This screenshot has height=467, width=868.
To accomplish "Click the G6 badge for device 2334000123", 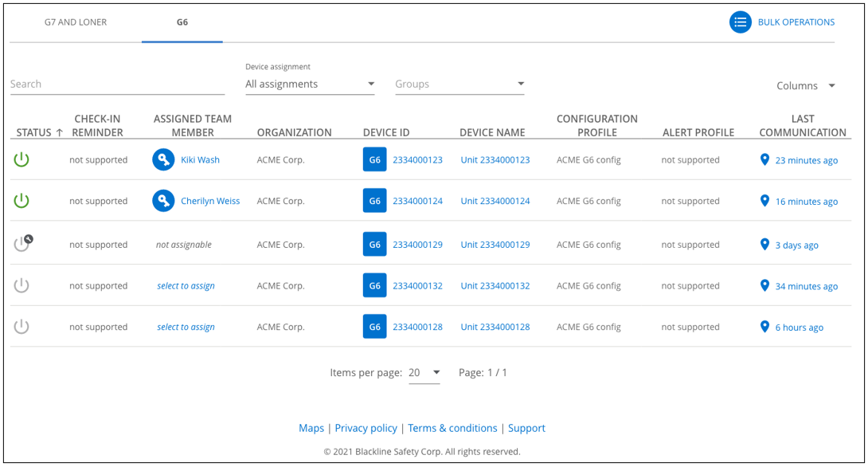I will point(374,159).
